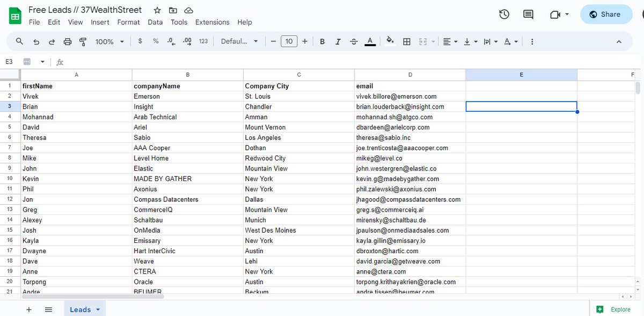Move the document using folder icon

point(173,10)
